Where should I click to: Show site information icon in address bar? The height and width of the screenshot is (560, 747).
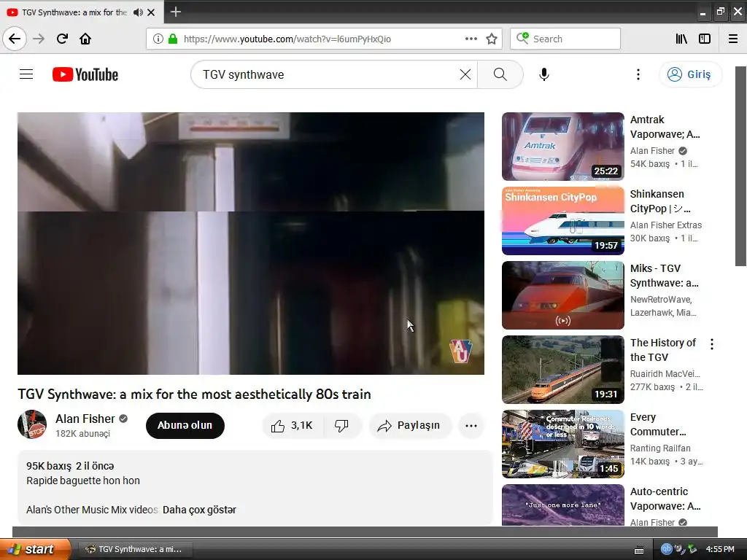(x=158, y=39)
